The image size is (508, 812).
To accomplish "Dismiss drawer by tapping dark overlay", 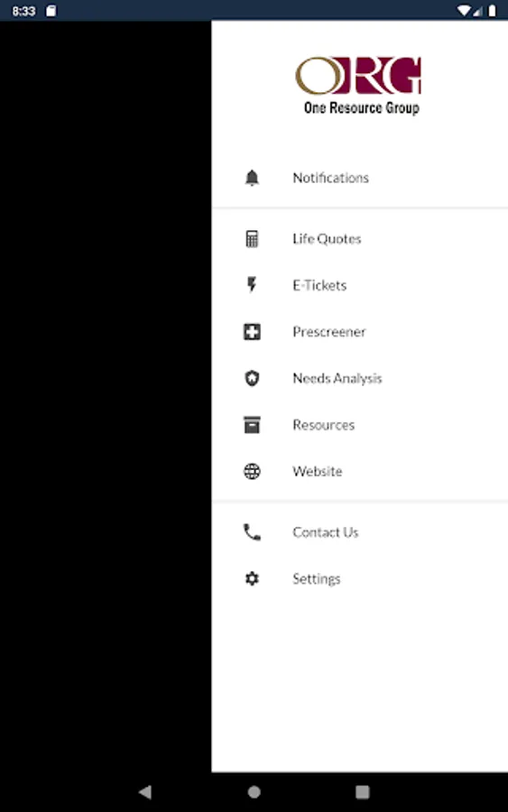I will [106, 396].
